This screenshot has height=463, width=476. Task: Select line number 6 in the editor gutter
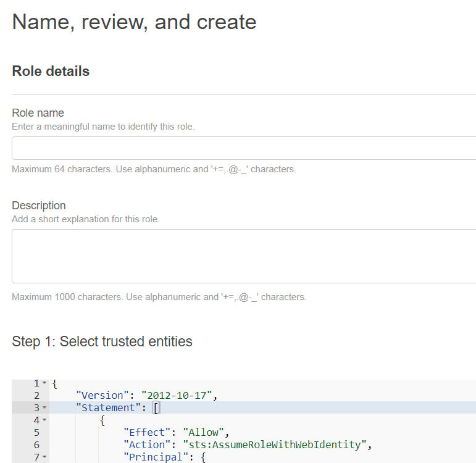click(36, 444)
